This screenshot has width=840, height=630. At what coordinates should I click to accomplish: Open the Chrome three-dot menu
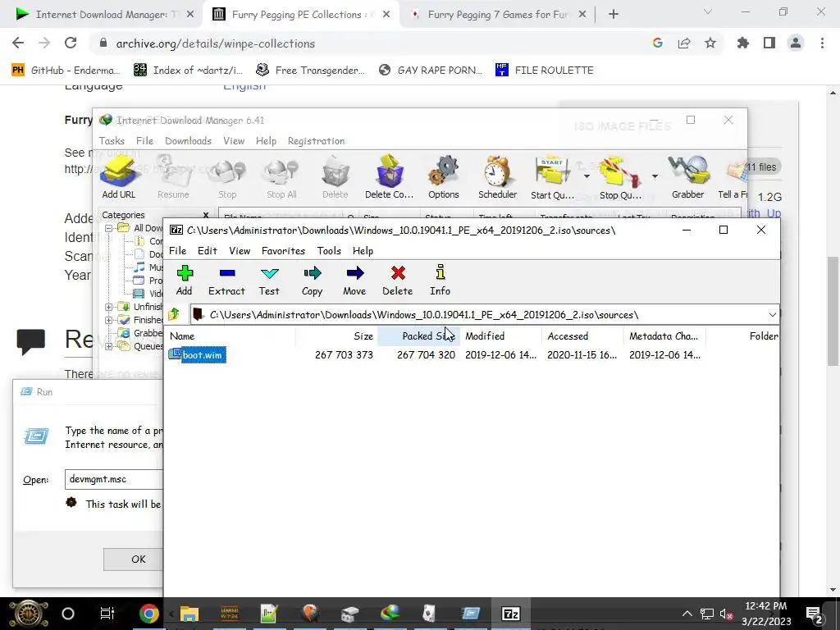click(x=822, y=43)
